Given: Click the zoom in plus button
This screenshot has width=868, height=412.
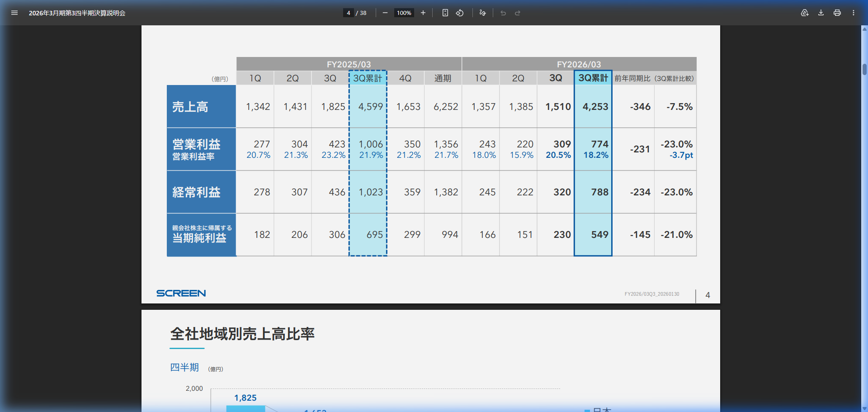Looking at the screenshot, I should point(423,13).
